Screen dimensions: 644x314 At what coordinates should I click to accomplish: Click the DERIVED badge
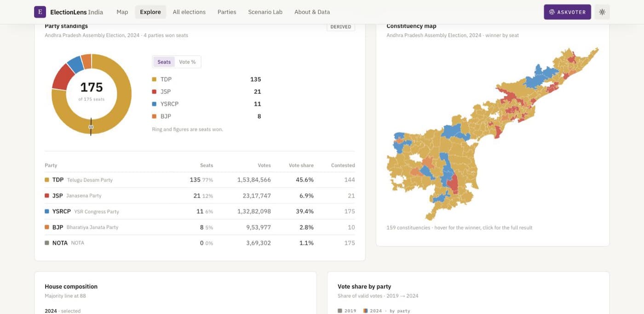coord(341,27)
